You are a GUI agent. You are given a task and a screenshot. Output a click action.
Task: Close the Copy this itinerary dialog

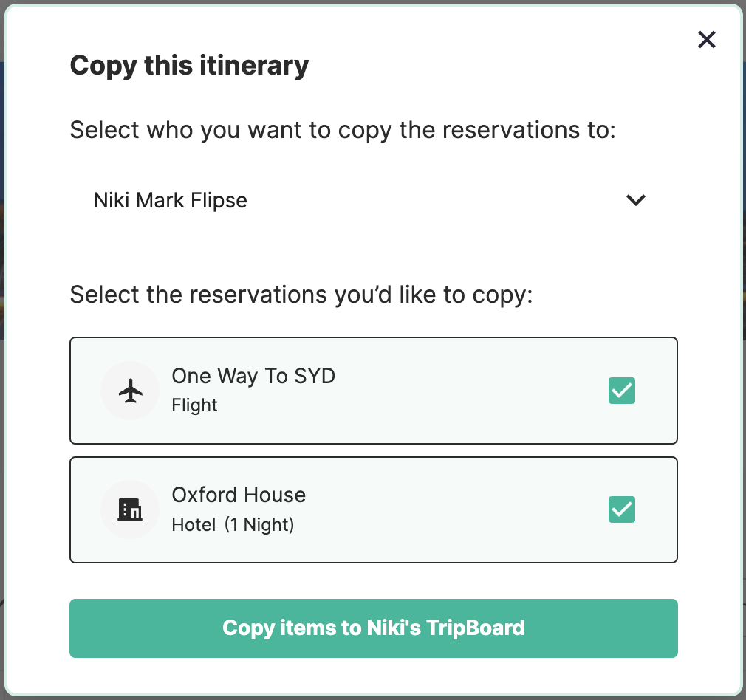[707, 39]
